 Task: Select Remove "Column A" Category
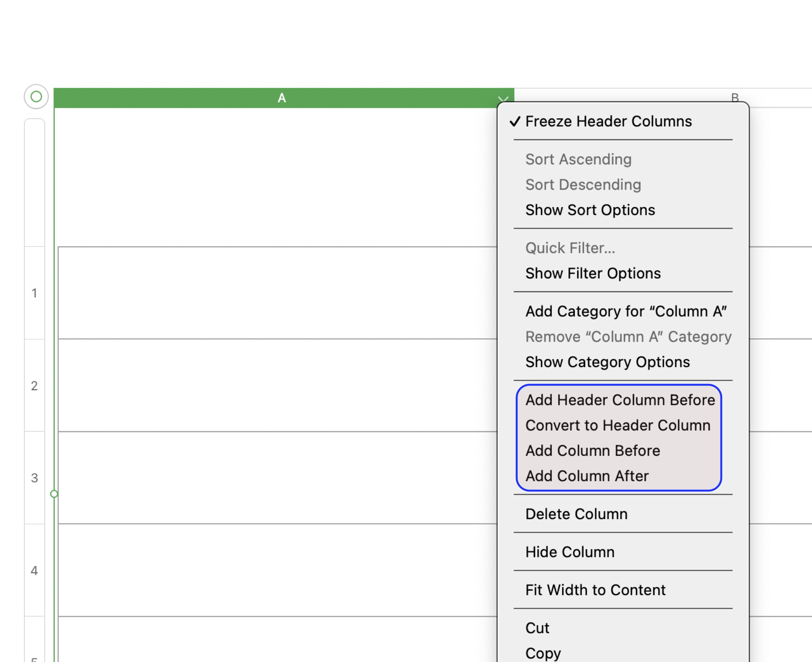point(628,337)
